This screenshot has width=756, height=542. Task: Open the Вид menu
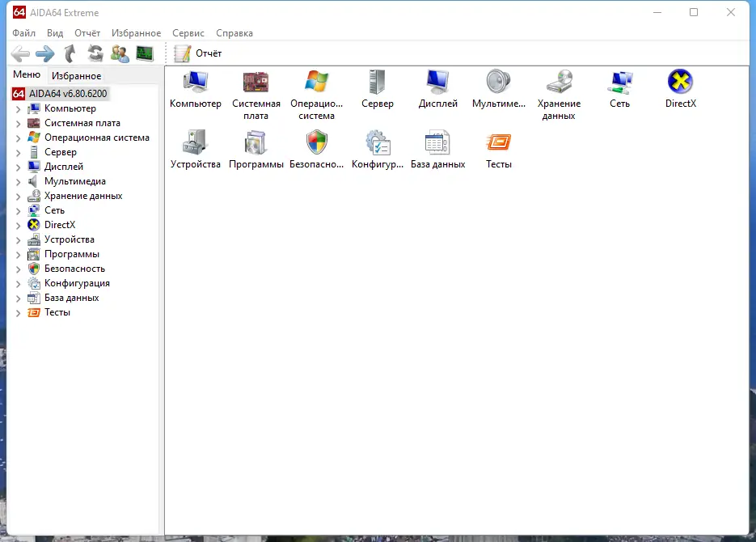click(55, 33)
